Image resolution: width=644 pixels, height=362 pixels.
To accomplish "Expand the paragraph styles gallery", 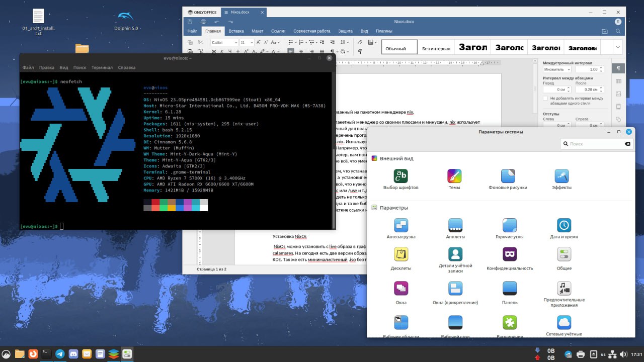I will pyautogui.click(x=617, y=47).
